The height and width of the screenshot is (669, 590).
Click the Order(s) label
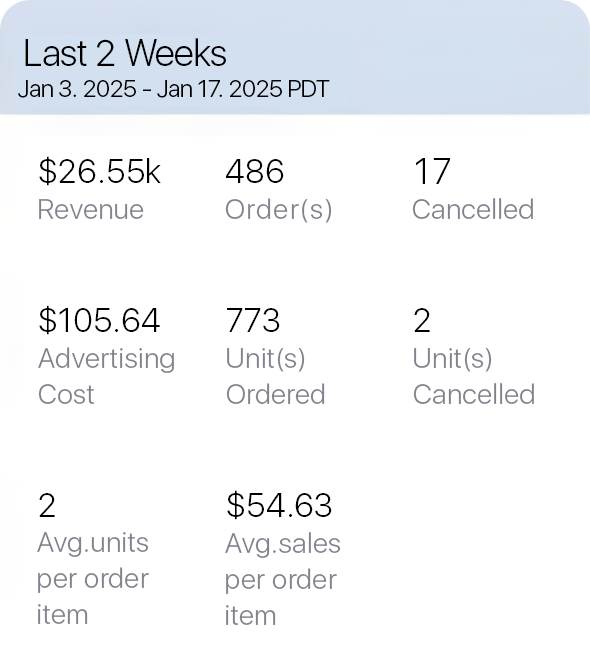(x=278, y=210)
